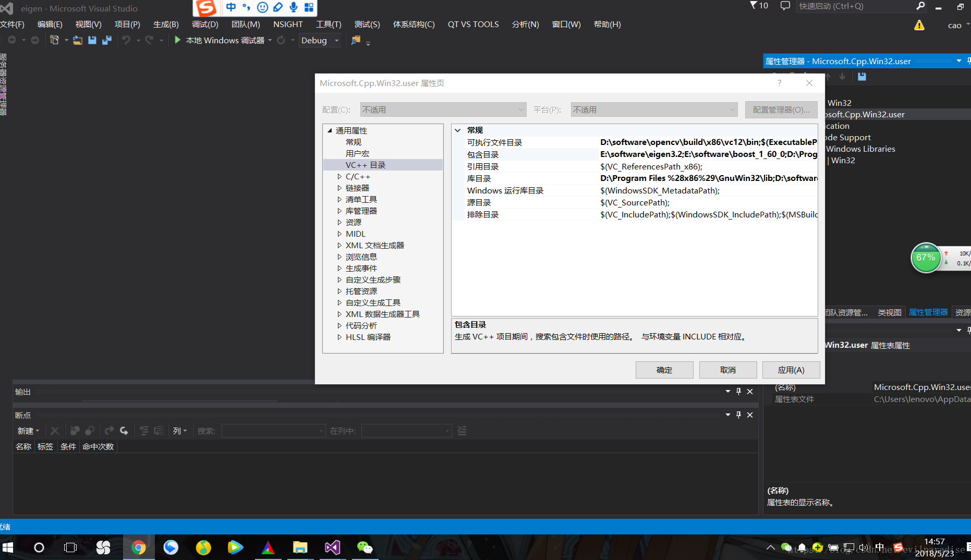The image size is (971, 560).
Task: Click the feedback speech bubble icon
Action: [785, 6]
